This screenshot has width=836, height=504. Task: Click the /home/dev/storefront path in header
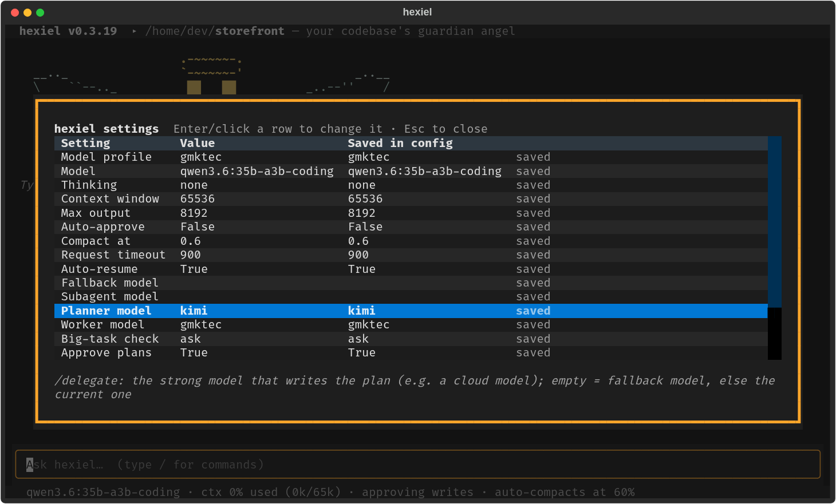point(215,31)
